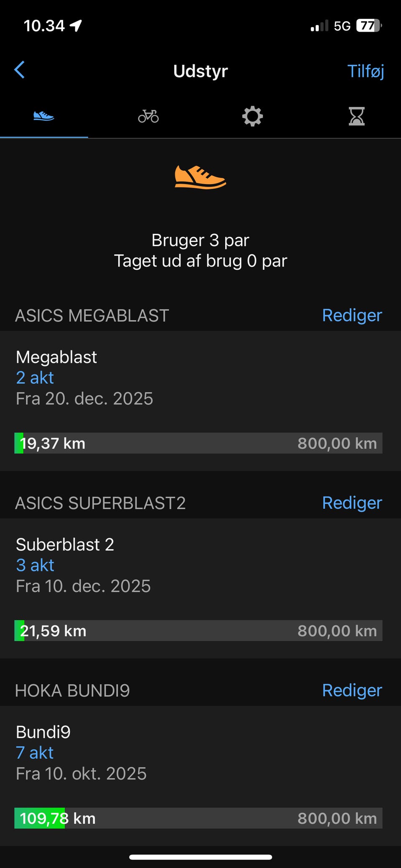
Task: Tap Bundi9 109,78 km progress bar
Action: [x=198, y=818]
